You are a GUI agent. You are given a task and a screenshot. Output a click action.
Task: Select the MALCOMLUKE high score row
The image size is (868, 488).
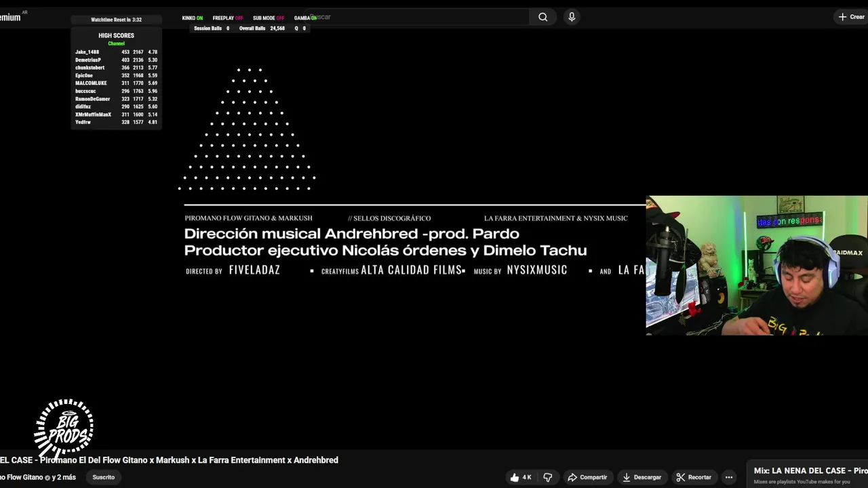116,83
